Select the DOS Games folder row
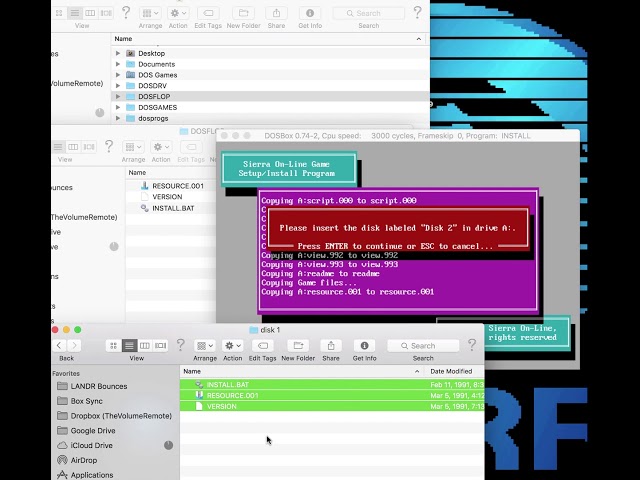The height and width of the screenshot is (480, 640). tap(270, 75)
